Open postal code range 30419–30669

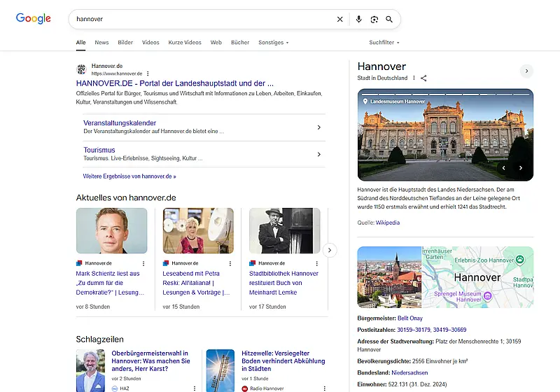[450, 330]
